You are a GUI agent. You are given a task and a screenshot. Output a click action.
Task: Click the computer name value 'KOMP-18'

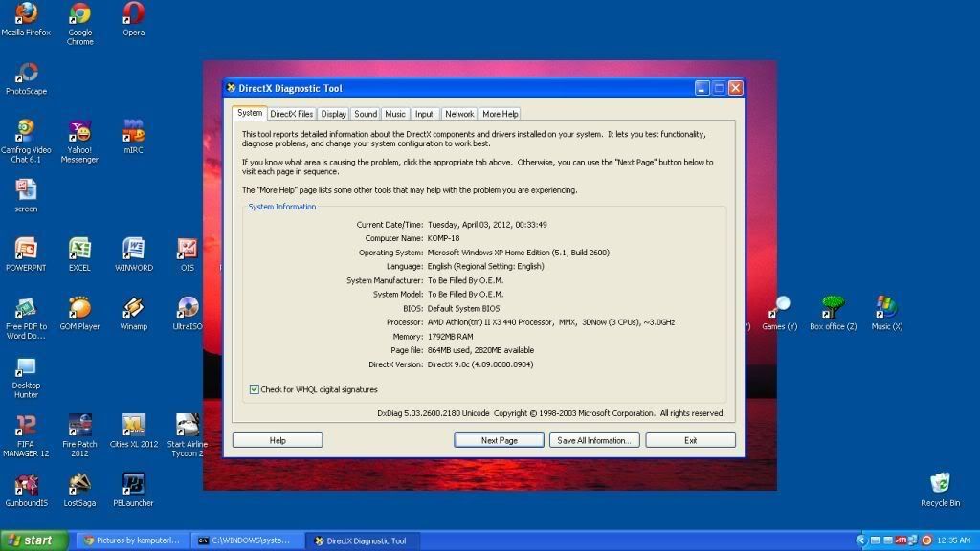click(x=443, y=238)
